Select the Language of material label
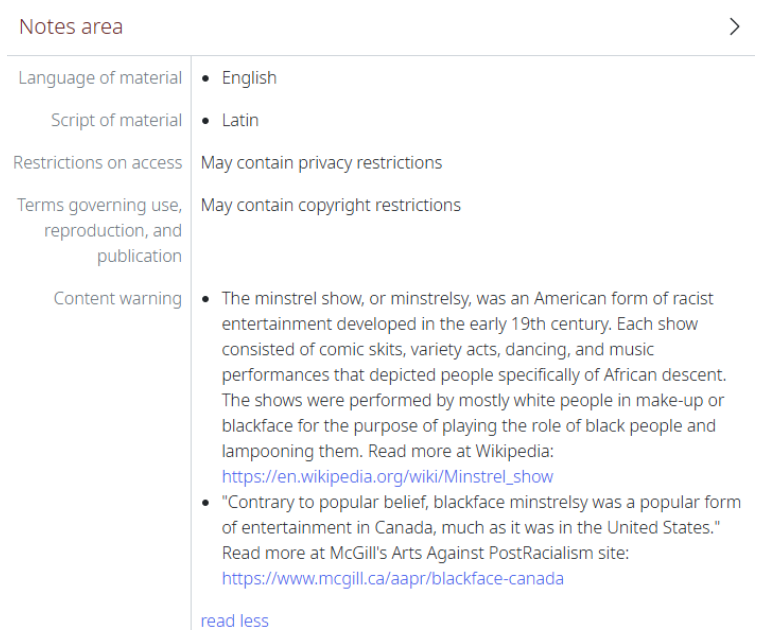The width and height of the screenshot is (759, 636). [100, 78]
